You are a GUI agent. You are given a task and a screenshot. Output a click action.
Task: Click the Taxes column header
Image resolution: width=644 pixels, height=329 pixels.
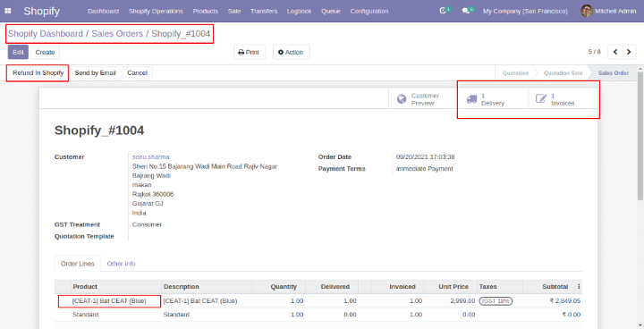click(488, 287)
